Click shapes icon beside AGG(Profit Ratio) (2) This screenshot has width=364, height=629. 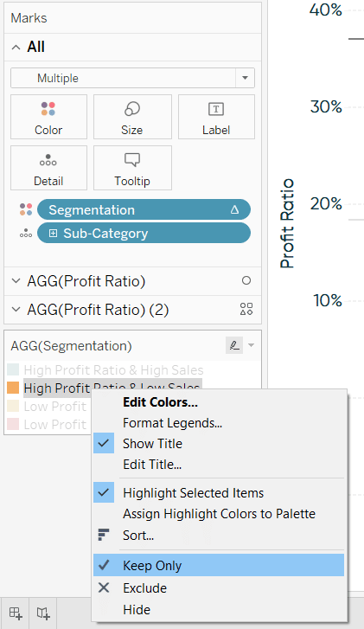coord(246,309)
